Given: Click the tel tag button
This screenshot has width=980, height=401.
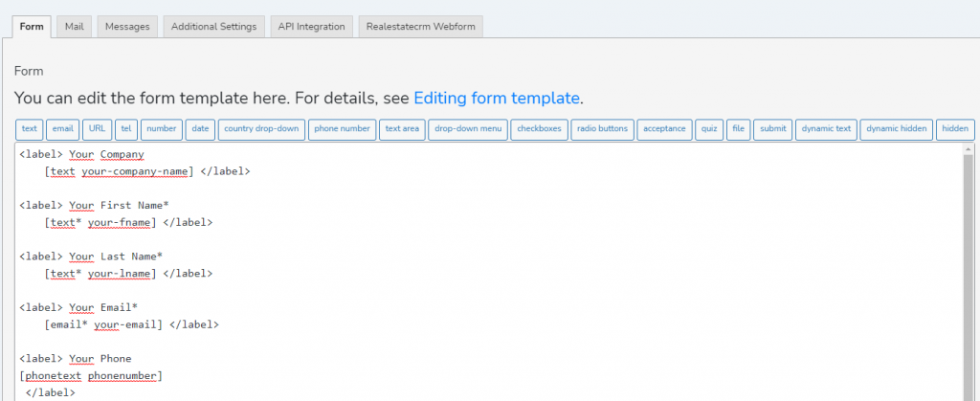Looking at the screenshot, I should pyautogui.click(x=126, y=129).
